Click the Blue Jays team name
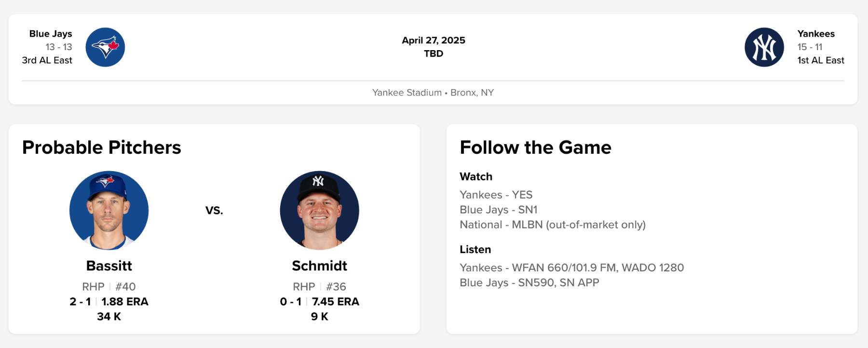 click(x=51, y=34)
